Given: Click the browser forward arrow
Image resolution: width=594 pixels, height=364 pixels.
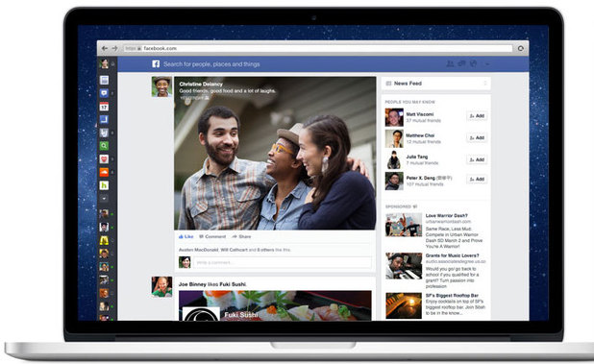Looking at the screenshot, I should point(114,48).
